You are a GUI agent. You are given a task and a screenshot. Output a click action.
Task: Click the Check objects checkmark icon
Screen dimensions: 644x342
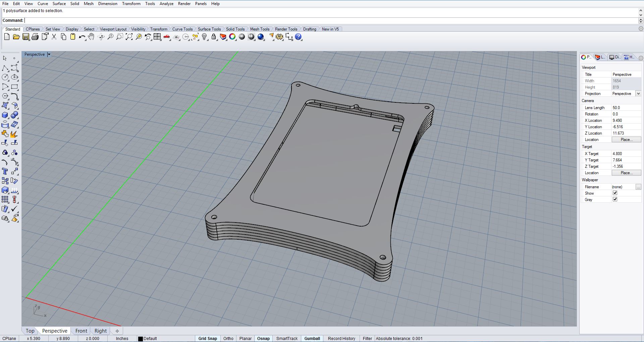point(14,209)
